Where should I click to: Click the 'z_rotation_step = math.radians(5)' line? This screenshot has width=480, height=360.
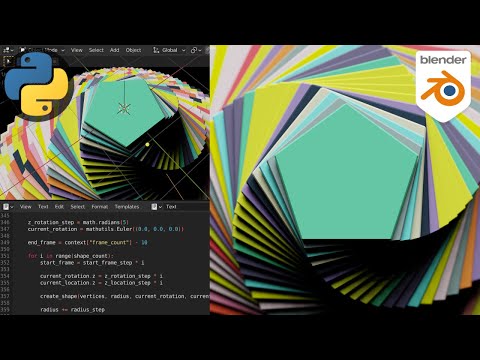click(x=78, y=222)
